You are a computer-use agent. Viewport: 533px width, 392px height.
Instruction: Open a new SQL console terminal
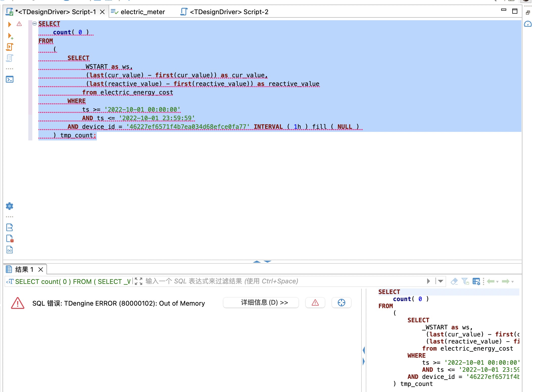10,79
